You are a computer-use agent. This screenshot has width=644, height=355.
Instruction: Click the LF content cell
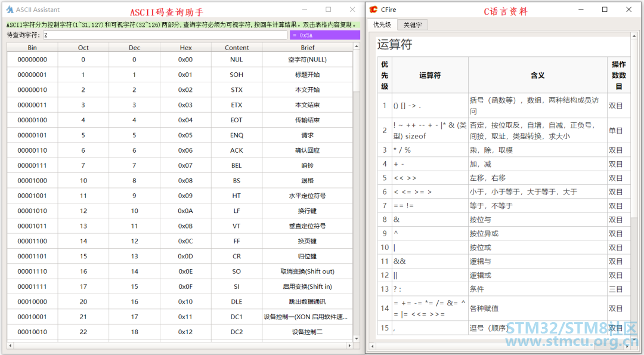click(237, 211)
